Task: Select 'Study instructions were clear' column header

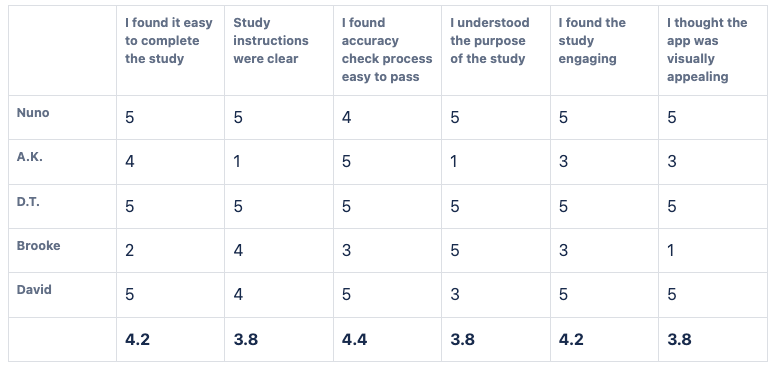Action: pyautogui.click(x=271, y=41)
